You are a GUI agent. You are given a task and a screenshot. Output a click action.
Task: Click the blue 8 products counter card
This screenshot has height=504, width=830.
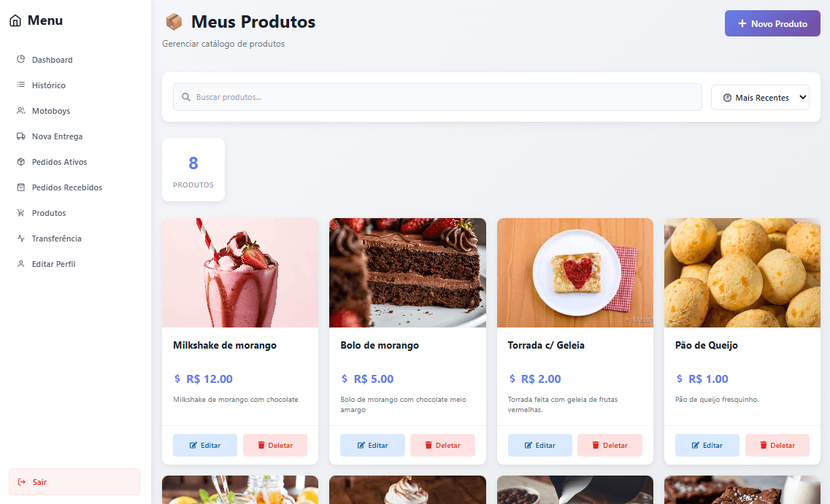tap(193, 169)
